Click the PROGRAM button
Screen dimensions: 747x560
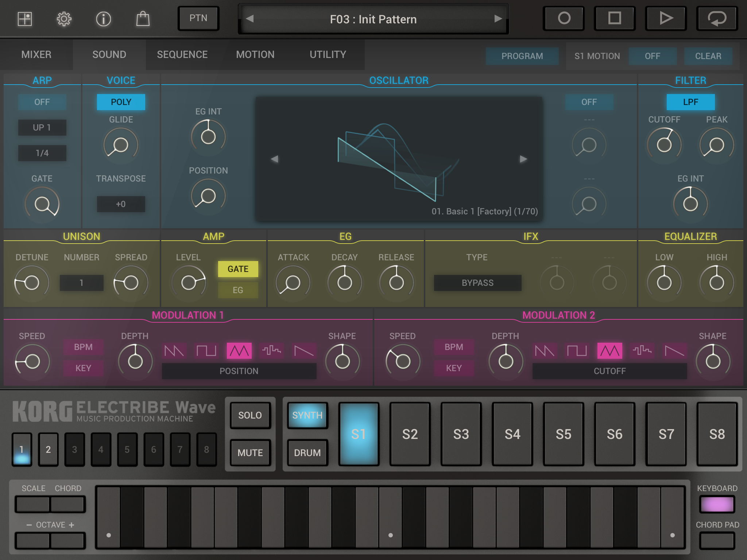pyautogui.click(x=522, y=56)
